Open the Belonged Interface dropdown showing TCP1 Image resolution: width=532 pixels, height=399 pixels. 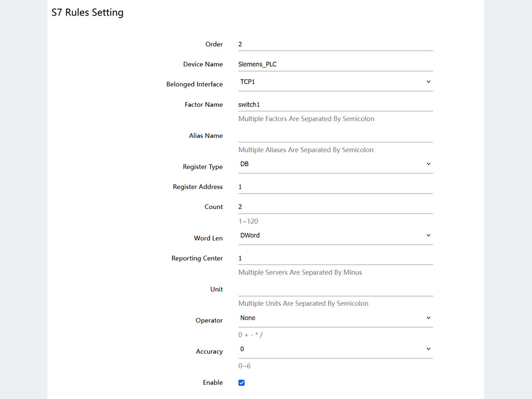click(336, 82)
